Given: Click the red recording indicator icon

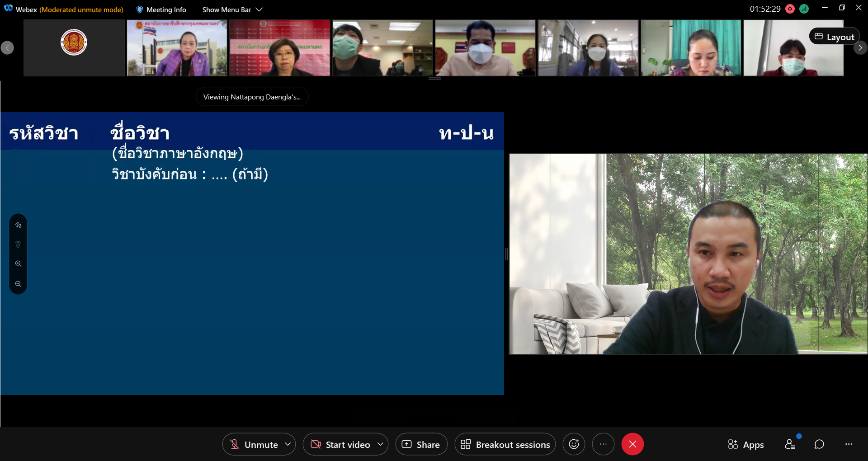Looking at the screenshot, I should (790, 9).
